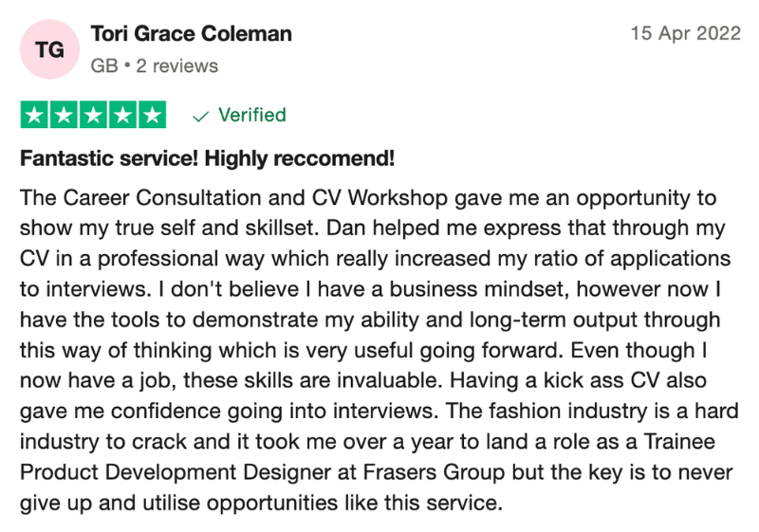Click the 15 Apr 2022 review date

click(685, 34)
